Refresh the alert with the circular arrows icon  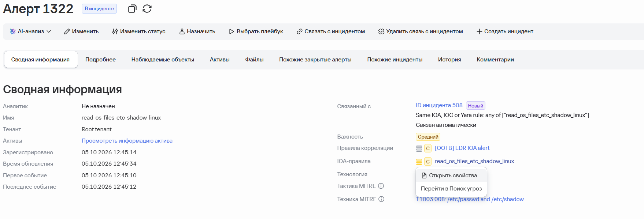tap(147, 9)
